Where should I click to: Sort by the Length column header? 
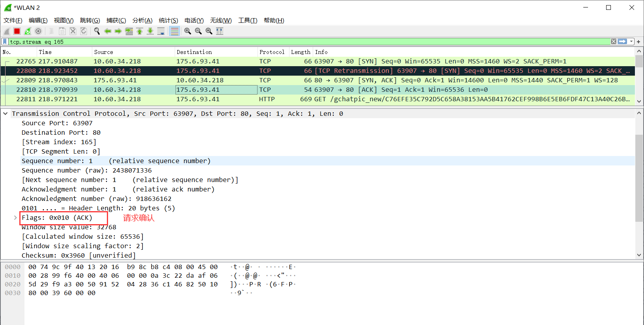pyautogui.click(x=301, y=52)
